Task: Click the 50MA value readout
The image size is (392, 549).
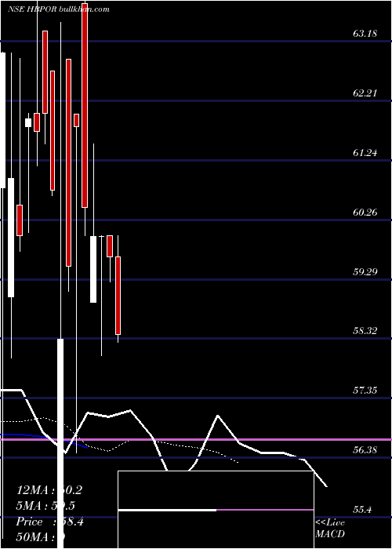Action: 42,537
